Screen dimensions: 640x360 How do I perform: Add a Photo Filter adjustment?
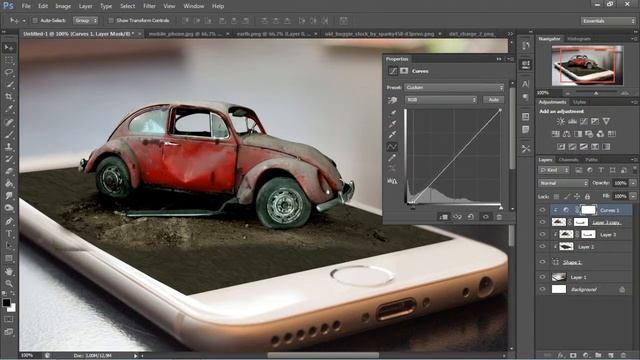click(x=589, y=134)
